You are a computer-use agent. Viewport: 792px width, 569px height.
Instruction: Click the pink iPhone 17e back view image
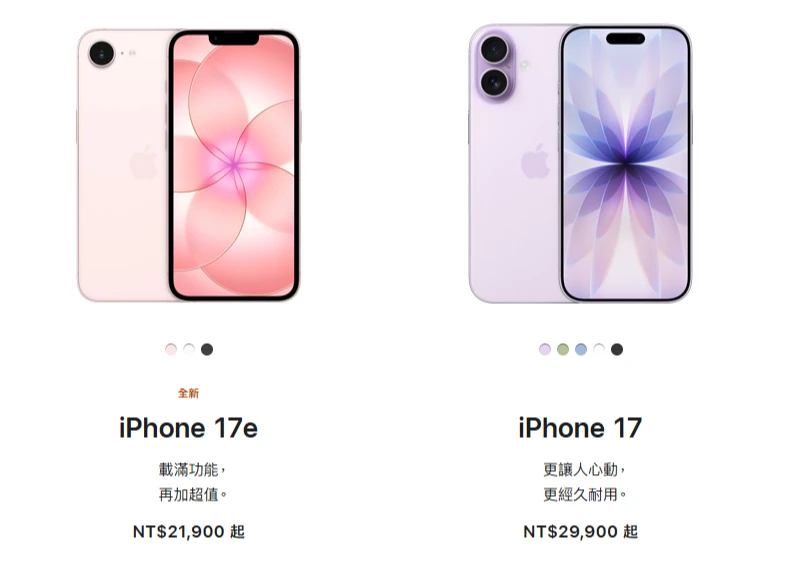coord(123,165)
